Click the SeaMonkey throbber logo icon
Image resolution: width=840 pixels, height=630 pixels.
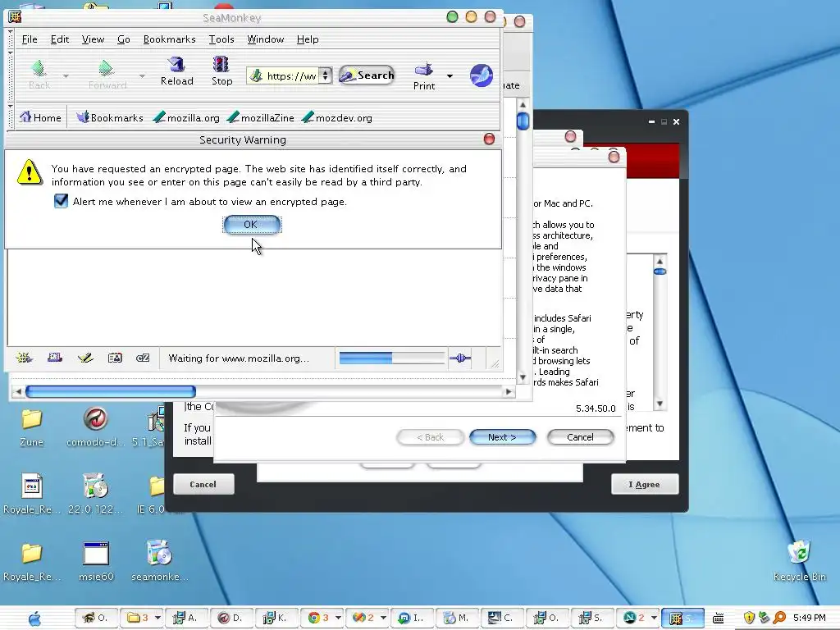[x=481, y=75]
